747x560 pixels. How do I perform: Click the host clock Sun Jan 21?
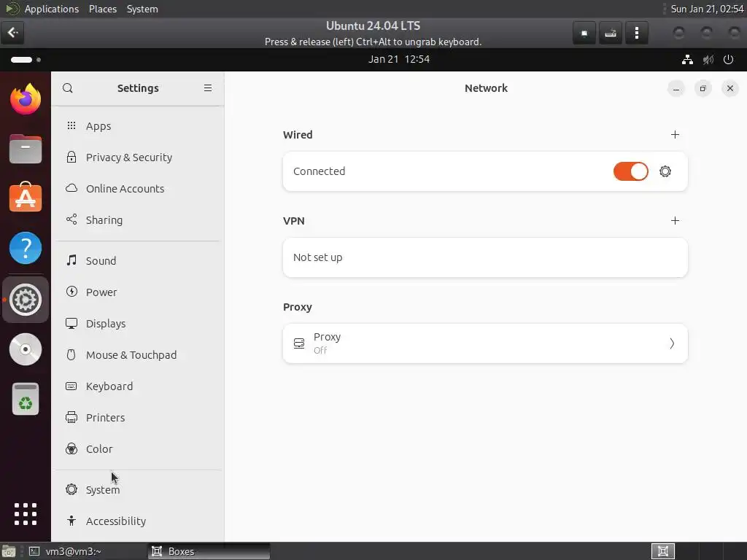click(x=707, y=9)
